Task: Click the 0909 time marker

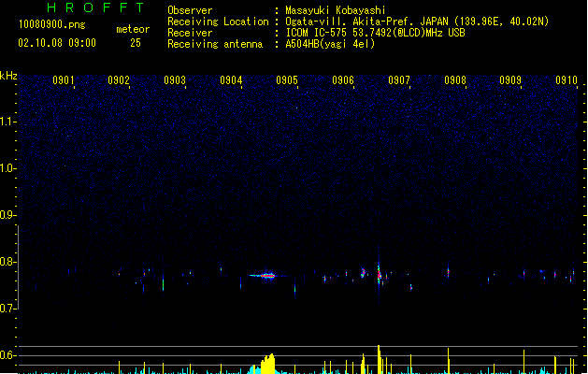Action: point(510,80)
